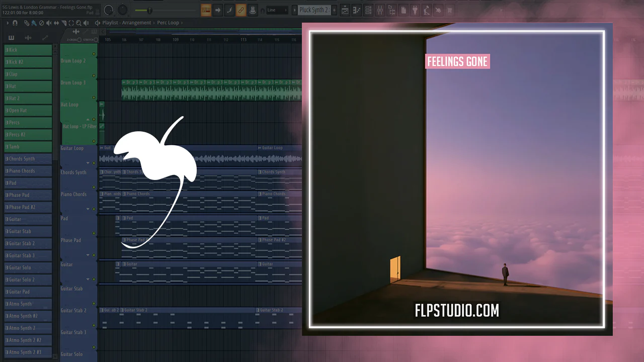The image size is (644, 362).
Task: Toggle the playlist magnet snap icon
Action: (x=15, y=23)
